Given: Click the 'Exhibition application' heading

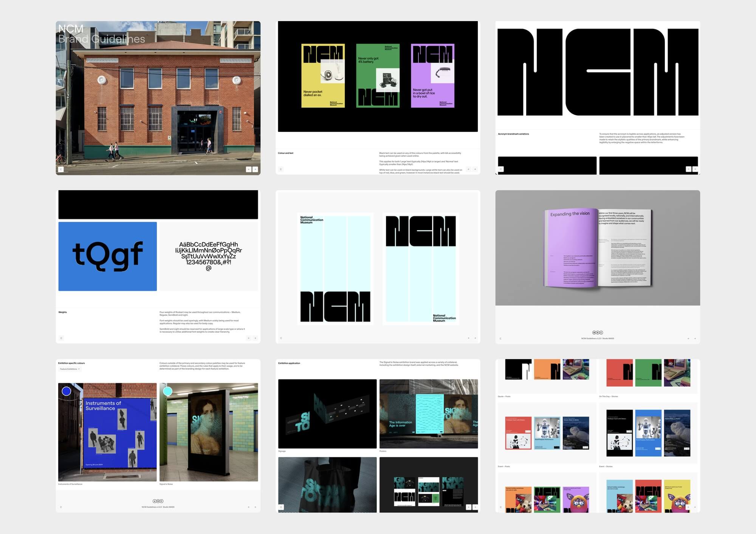Looking at the screenshot, I should point(289,363).
